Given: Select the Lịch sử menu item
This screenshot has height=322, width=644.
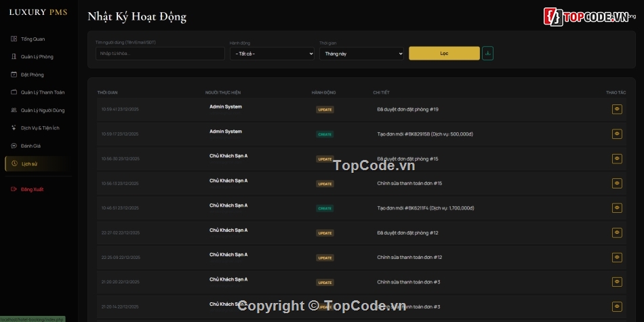Looking at the screenshot, I should pos(39,163).
